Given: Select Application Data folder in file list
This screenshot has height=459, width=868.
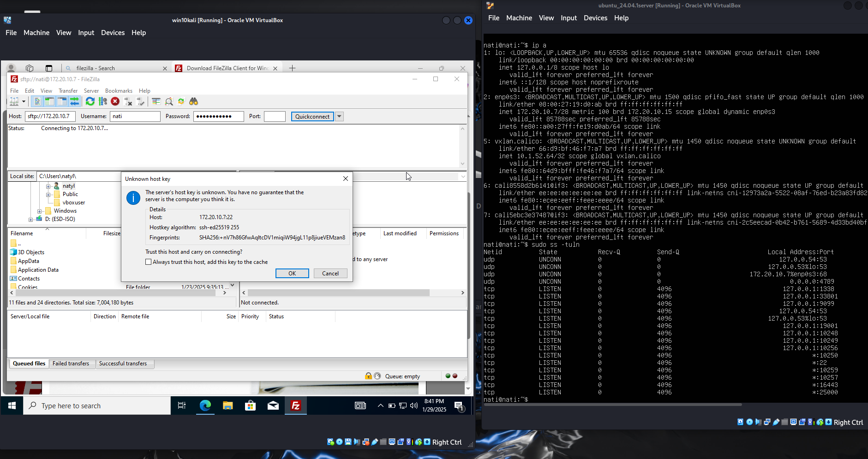Looking at the screenshot, I should (x=38, y=270).
